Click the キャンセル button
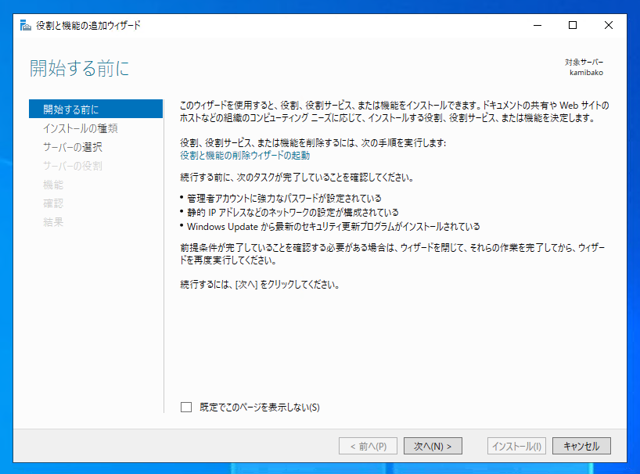This screenshot has height=474, width=640. [581, 446]
